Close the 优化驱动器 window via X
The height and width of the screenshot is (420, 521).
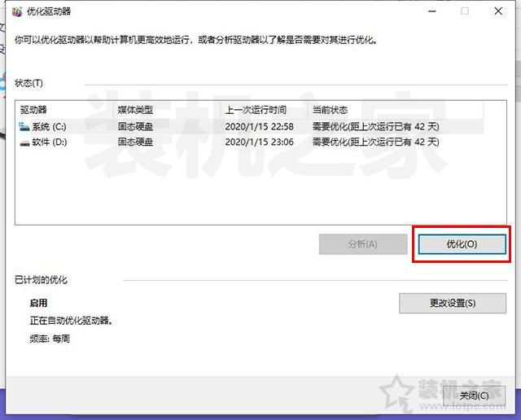tap(498, 11)
